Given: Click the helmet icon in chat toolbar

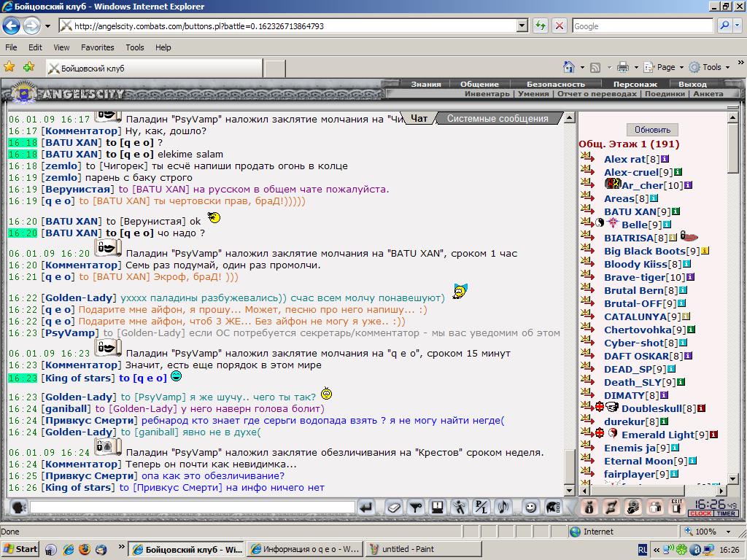Looking at the screenshot, I should [553, 507].
